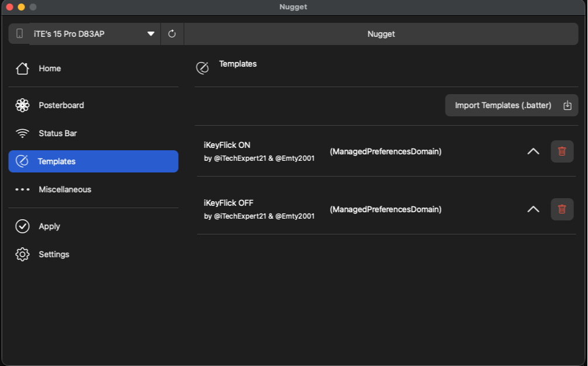Click the Templates header icon
The height and width of the screenshot is (366, 588).
click(202, 68)
